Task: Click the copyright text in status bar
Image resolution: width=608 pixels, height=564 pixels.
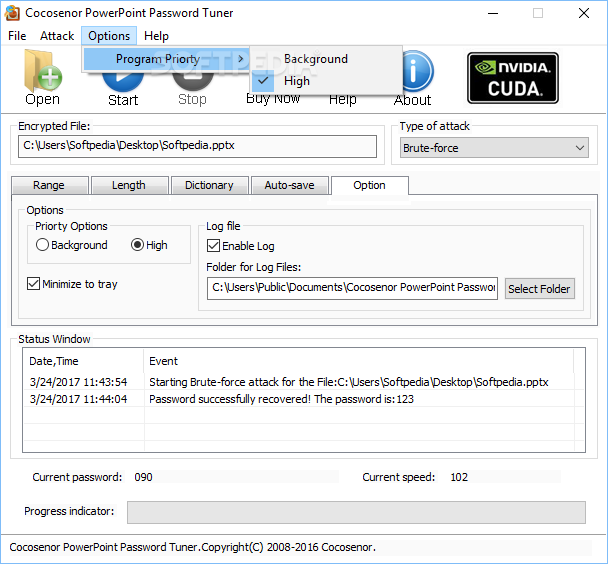Action: 193,547
